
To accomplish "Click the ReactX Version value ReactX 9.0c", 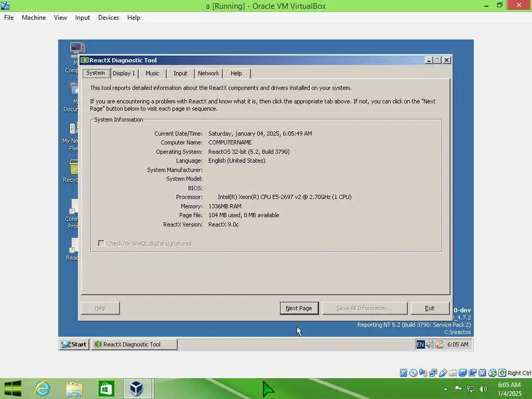I will 223,224.
